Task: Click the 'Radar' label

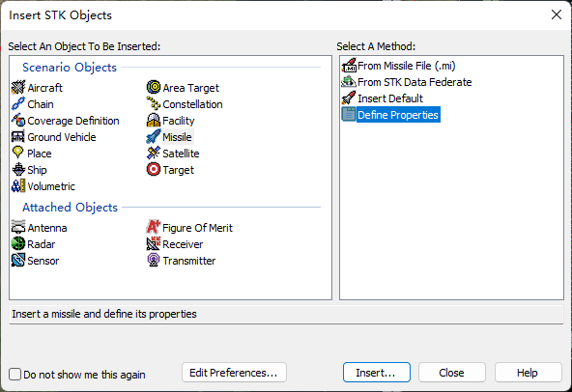Action: point(42,244)
